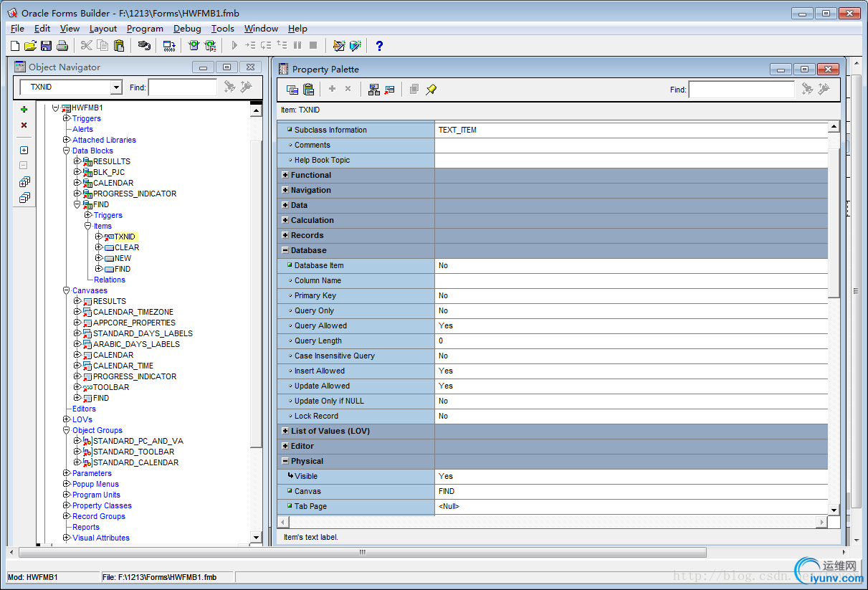This screenshot has height=590, width=868.
Task: Click the Expand icon in navigator side toolbar
Action: click(x=24, y=151)
